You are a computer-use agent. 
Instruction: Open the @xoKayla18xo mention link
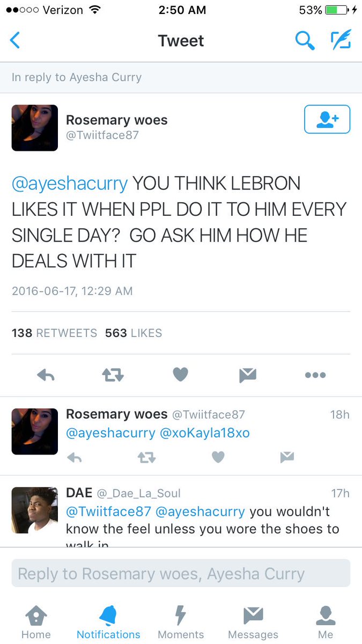click(205, 433)
